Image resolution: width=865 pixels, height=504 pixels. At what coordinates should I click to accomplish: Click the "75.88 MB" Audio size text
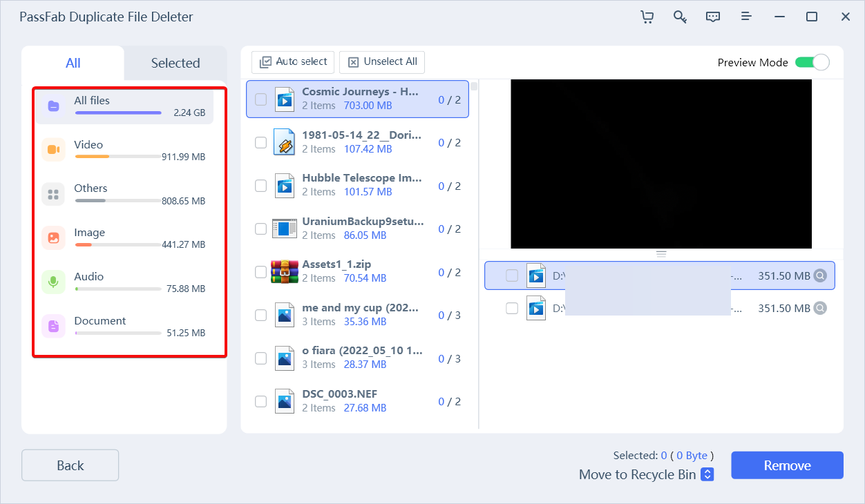pyautogui.click(x=186, y=289)
